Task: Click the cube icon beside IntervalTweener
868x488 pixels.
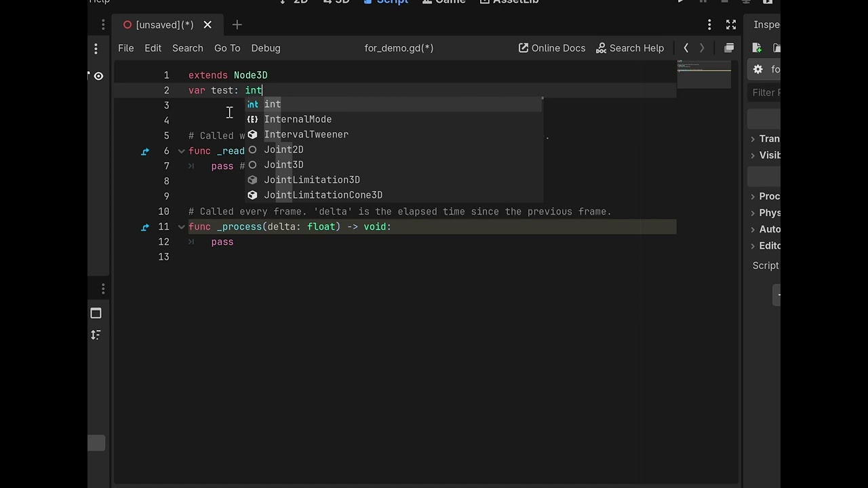Action: point(252,134)
